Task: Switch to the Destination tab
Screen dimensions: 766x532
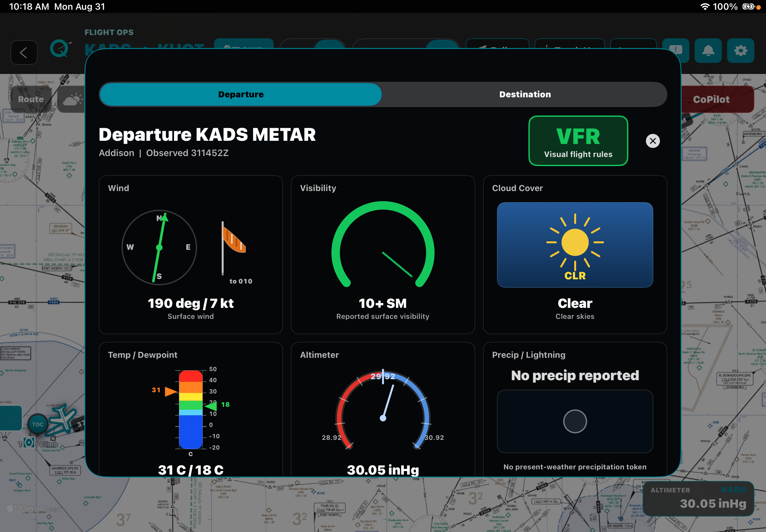Action: pos(525,94)
